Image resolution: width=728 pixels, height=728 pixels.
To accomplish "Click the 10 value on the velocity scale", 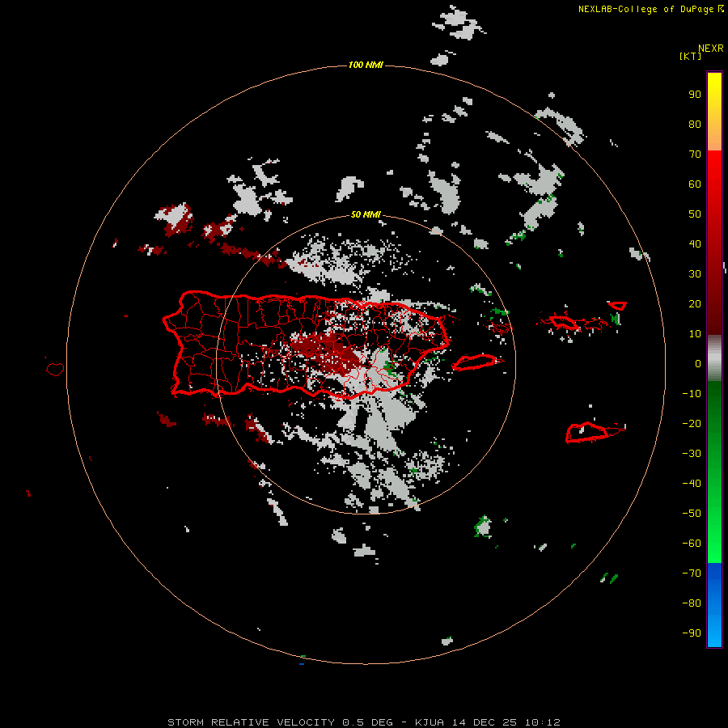I will coord(695,334).
